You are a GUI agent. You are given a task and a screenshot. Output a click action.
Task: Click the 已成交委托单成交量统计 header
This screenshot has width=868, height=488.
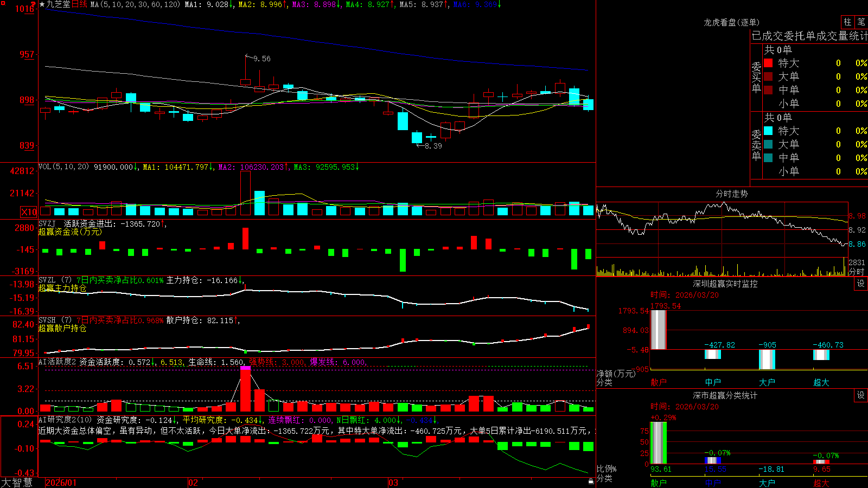click(x=809, y=36)
